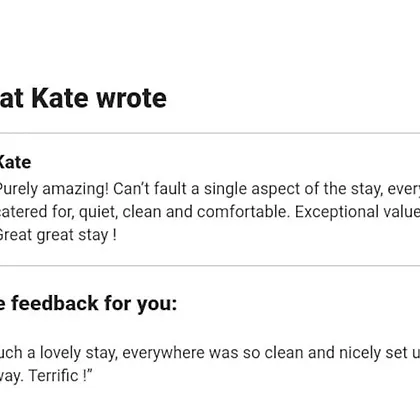Click the "Exceptional value" text
Image resolution: width=420 pixels, height=420 pixels.
357,212
